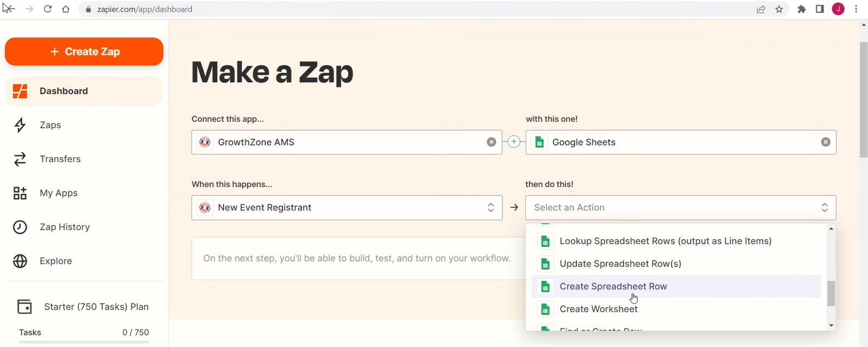The image size is (868, 347).
Task: Click the Transfers arrows icon
Action: click(20, 159)
